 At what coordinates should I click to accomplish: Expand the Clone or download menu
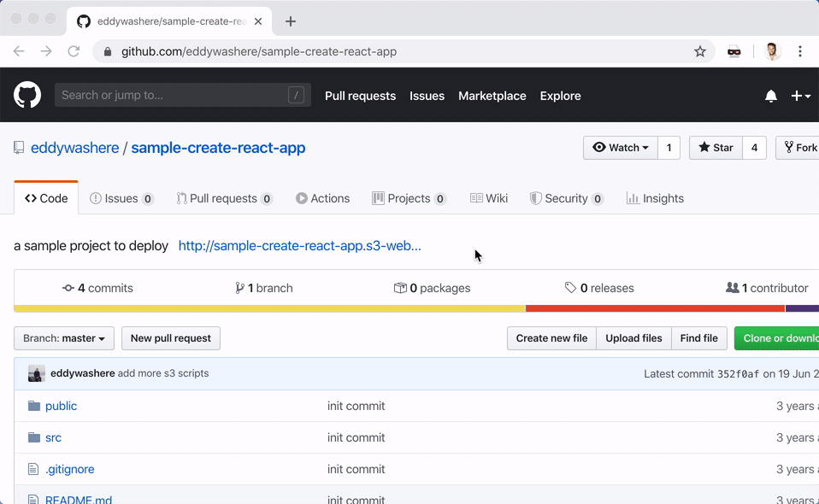(777, 338)
